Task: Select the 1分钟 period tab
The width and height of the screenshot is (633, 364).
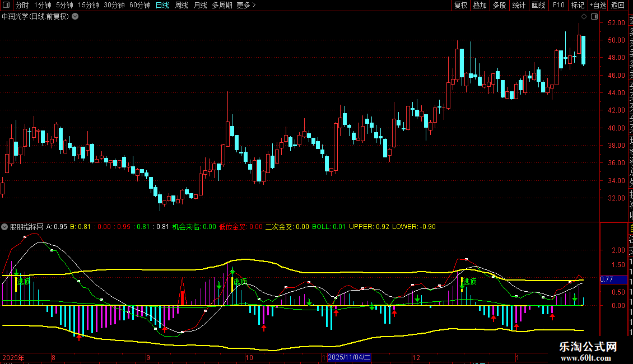Action: [x=43, y=5]
